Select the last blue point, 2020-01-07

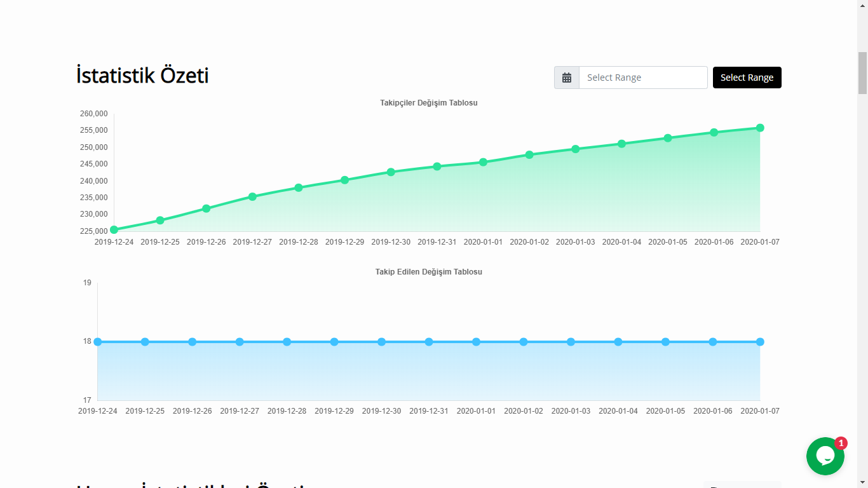coord(760,342)
